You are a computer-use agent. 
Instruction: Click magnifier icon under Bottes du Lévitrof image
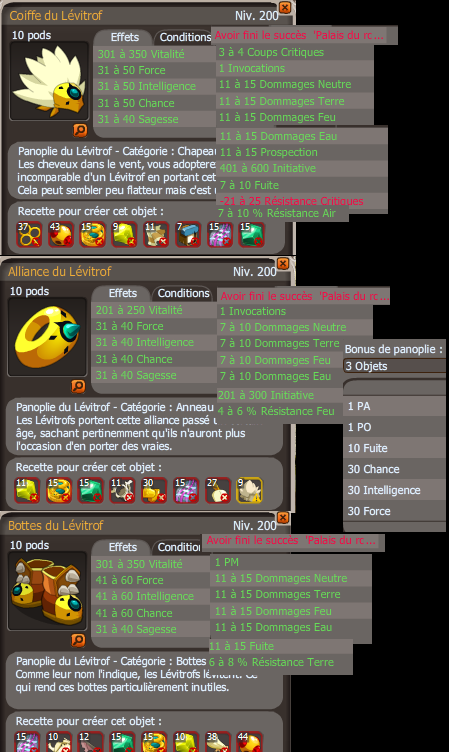coord(78,640)
